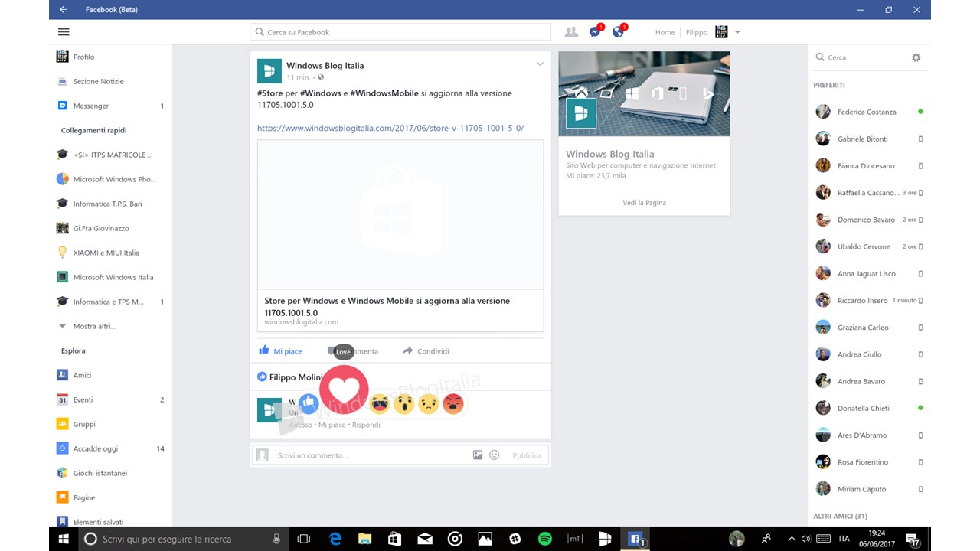Open the post options chevron
This screenshot has height=551, width=980.
pos(540,64)
